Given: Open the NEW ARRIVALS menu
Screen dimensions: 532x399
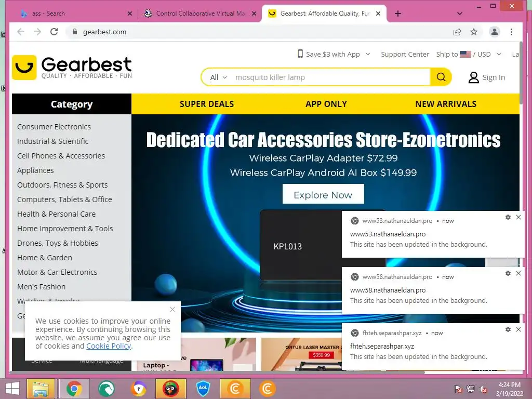Looking at the screenshot, I should [446, 104].
